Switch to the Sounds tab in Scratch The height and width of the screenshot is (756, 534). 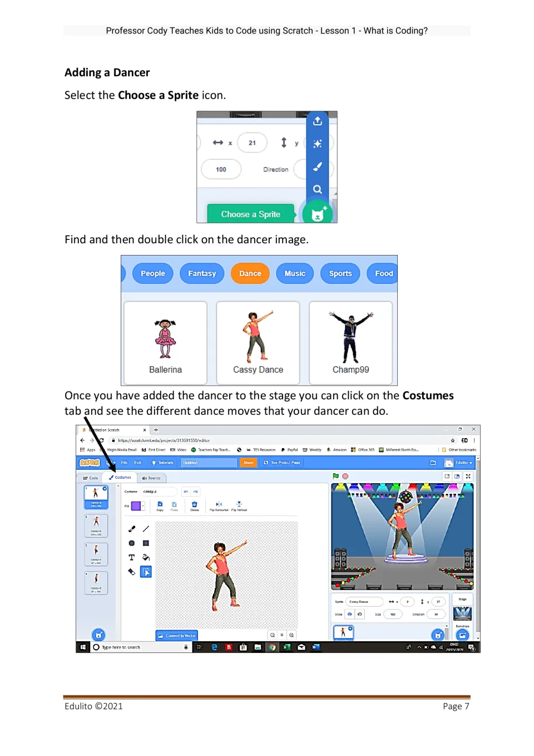(151, 478)
